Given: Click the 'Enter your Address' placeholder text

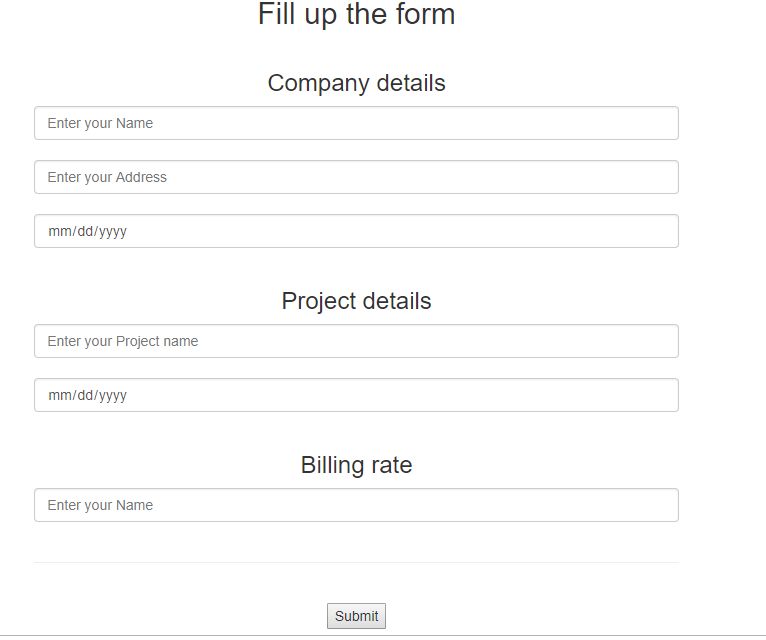Looking at the screenshot, I should (107, 177).
